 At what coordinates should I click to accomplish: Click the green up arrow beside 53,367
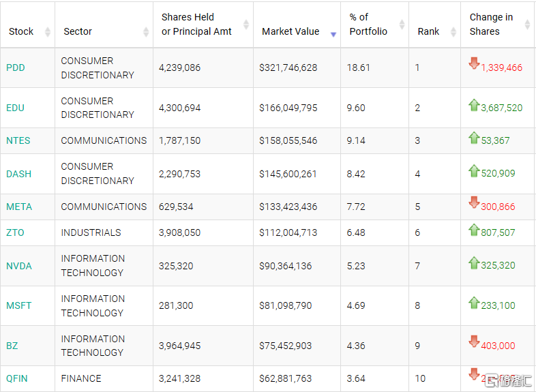(474, 138)
